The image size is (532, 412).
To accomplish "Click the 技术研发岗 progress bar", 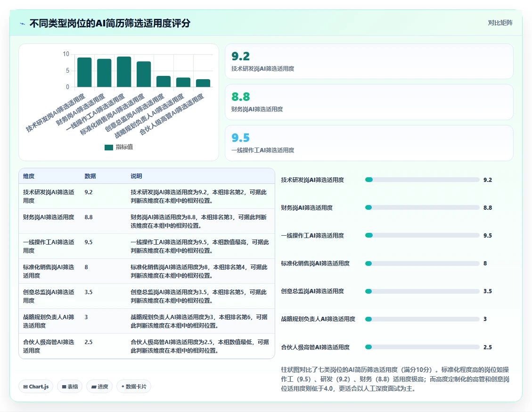I will (422, 180).
